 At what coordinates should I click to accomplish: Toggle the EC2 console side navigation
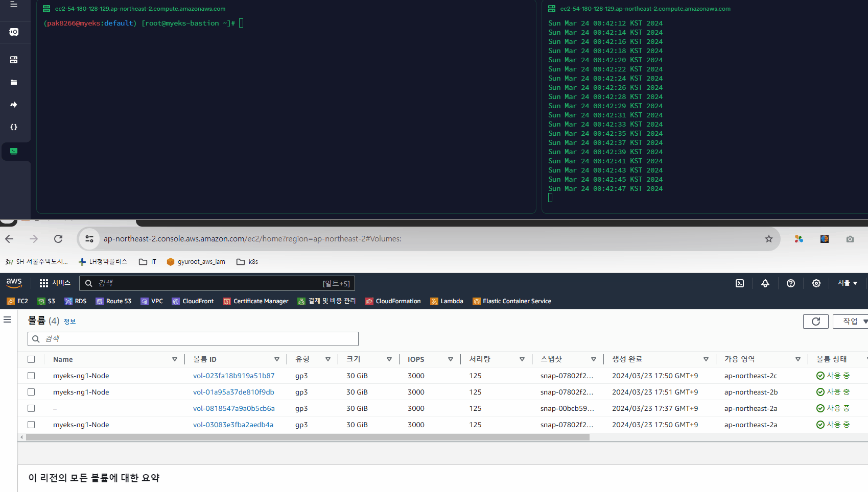(7, 320)
